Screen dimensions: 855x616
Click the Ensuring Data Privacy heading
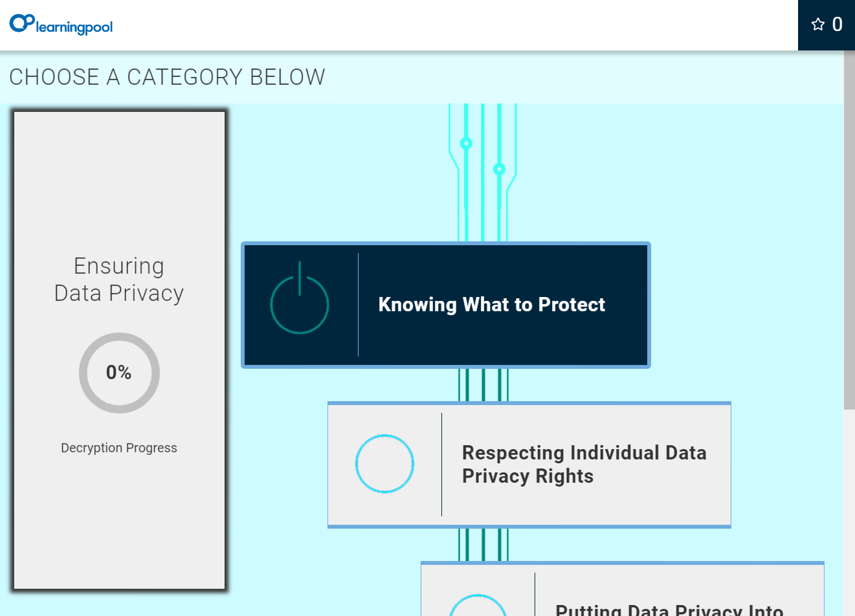pos(119,280)
